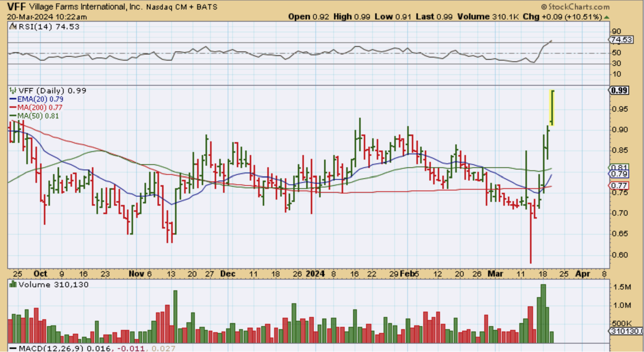This screenshot has width=644, height=352.
Task: Click the 0.65 price axis label
Action: click(620, 234)
